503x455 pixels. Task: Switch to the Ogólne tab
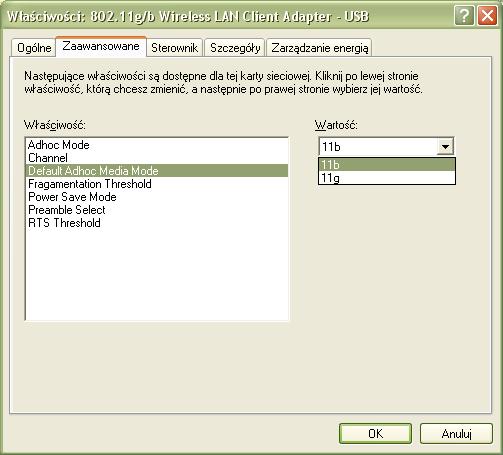(x=34, y=48)
